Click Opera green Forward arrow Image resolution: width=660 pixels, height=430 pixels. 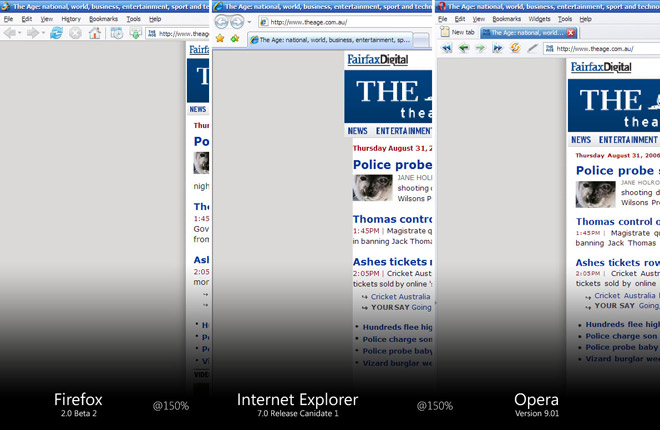coord(480,48)
